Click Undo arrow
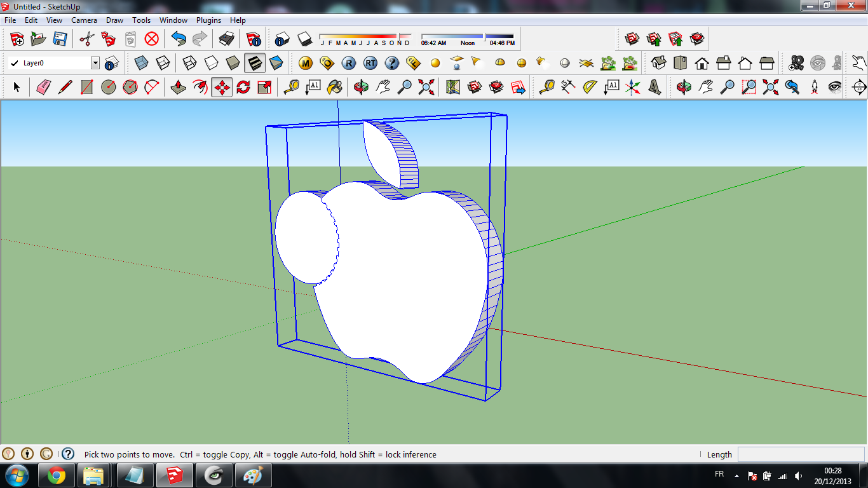Image resolution: width=868 pixels, height=488 pixels. [x=179, y=39]
